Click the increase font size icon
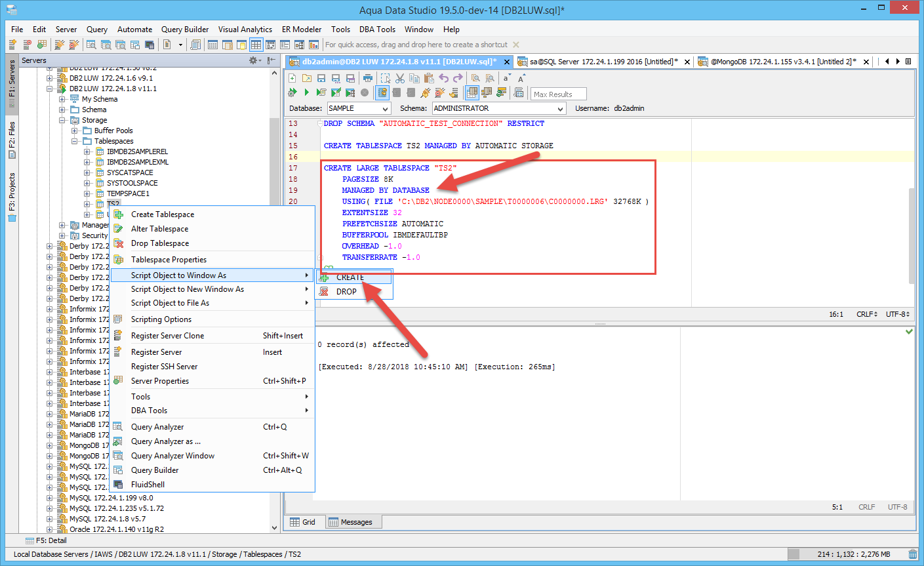 tap(521, 79)
